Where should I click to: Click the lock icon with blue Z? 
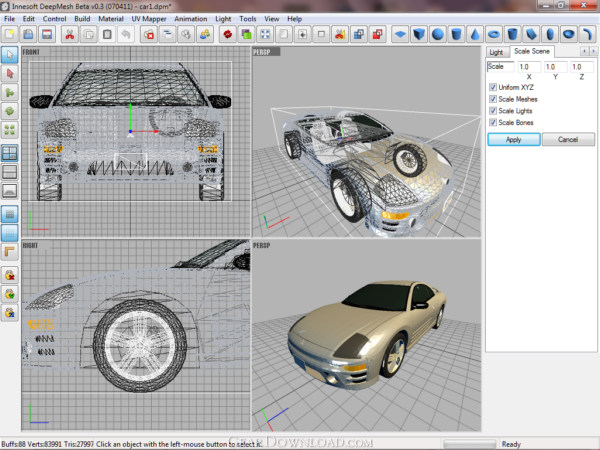tap(10, 313)
